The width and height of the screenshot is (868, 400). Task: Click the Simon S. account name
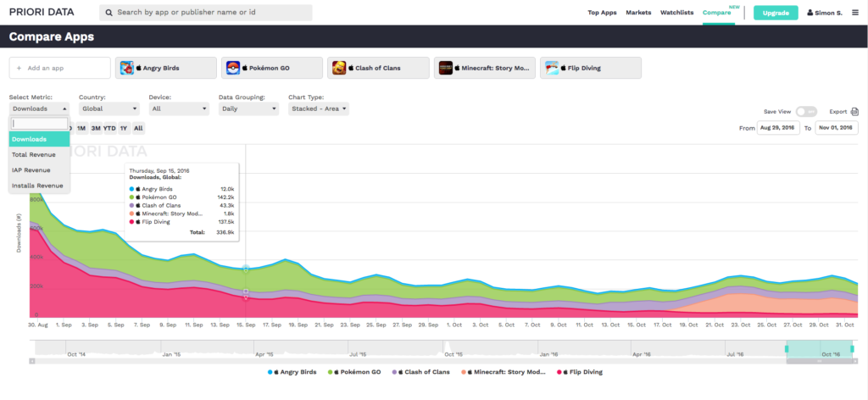[x=829, y=12]
